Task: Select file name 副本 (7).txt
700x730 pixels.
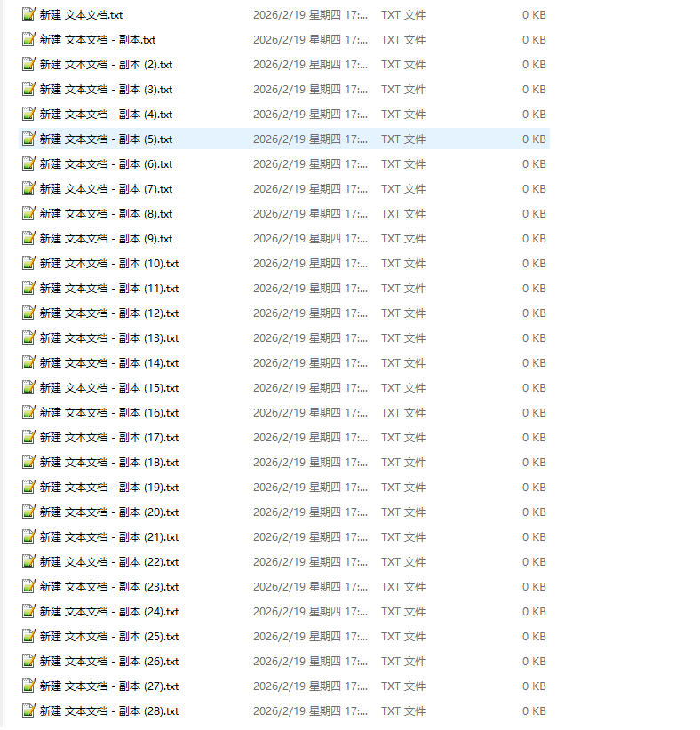Action: (x=107, y=189)
